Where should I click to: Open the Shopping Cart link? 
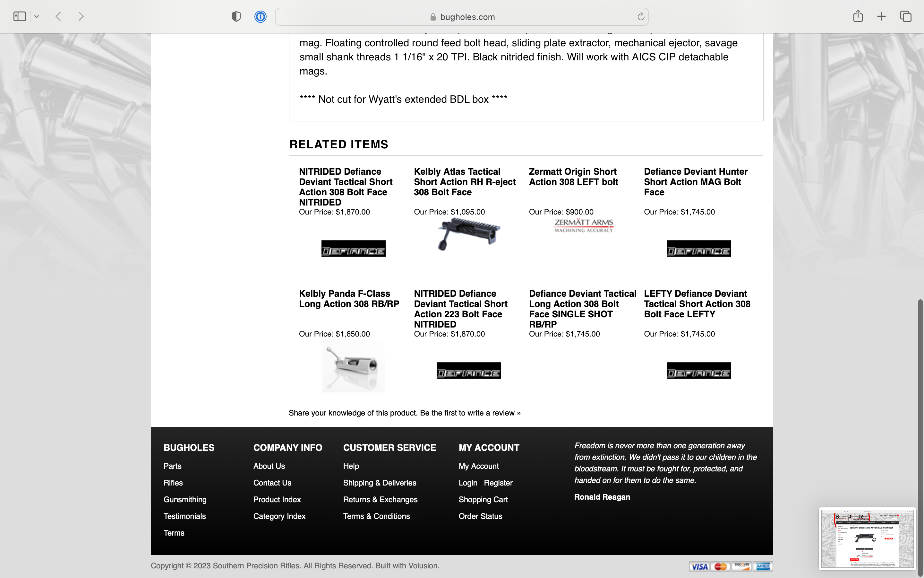[x=483, y=499]
